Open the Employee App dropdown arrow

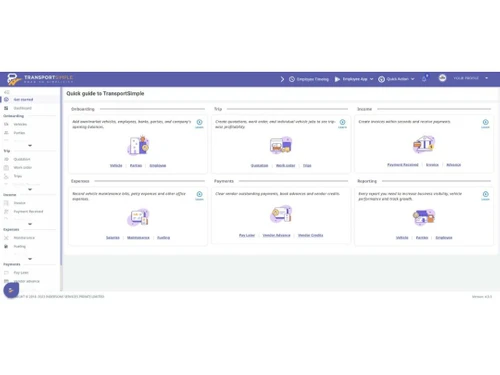[372, 79]
